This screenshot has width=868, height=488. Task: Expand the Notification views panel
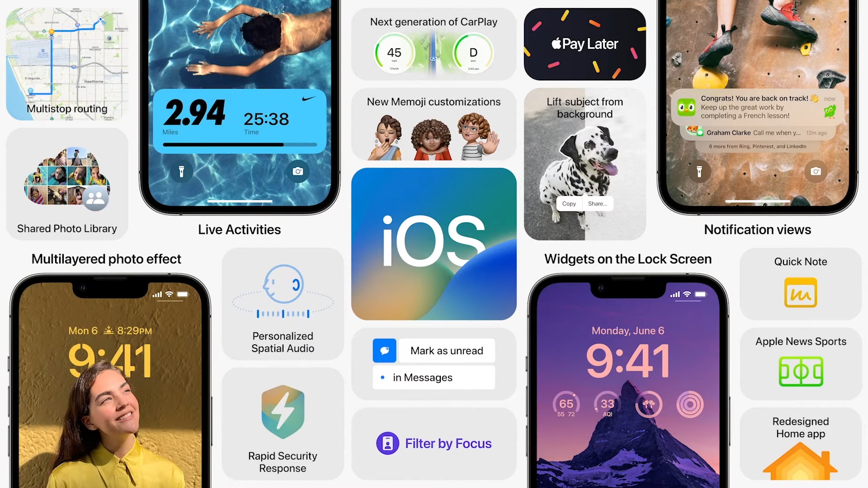coord(757,119)
